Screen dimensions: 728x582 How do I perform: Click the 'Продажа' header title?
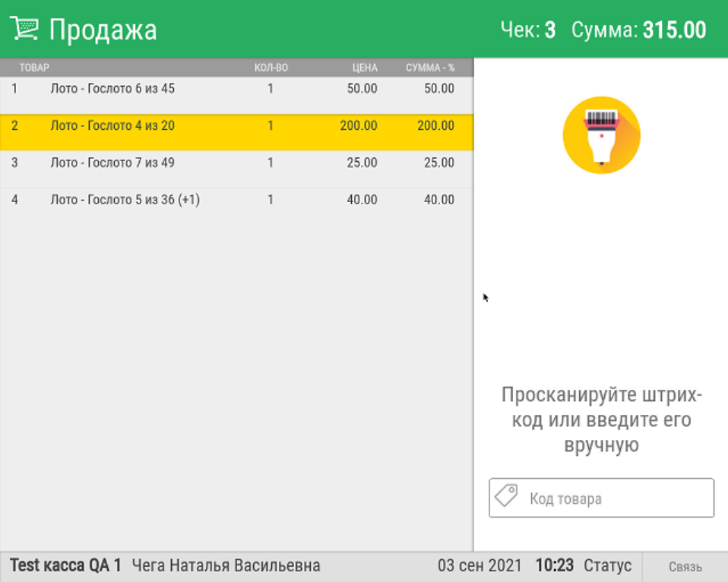pos(103,30)
